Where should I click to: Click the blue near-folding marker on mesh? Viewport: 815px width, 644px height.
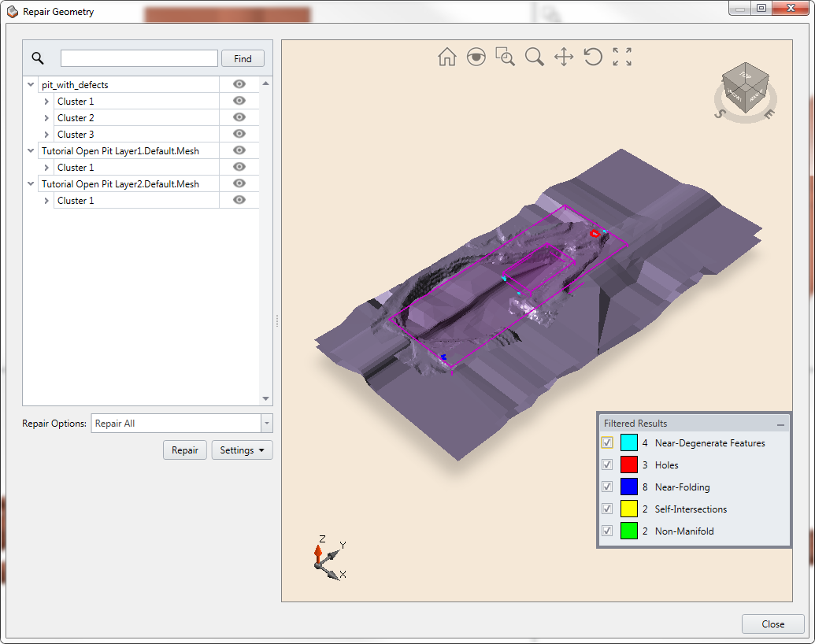pos(443,357)
